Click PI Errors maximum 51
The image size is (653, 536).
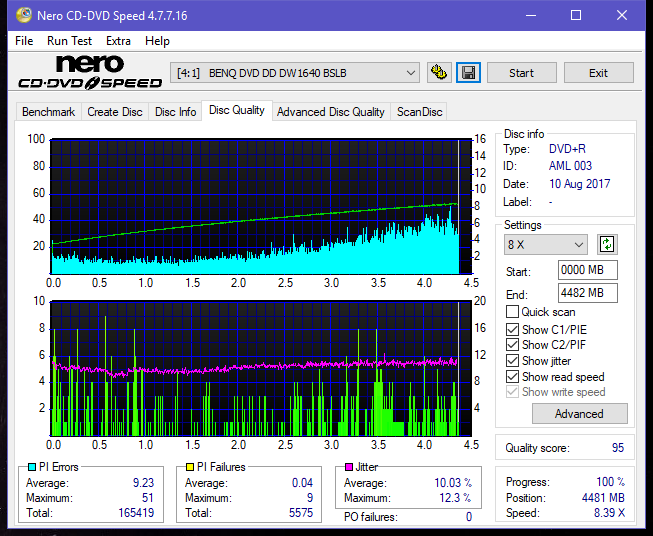coord(148,498)
